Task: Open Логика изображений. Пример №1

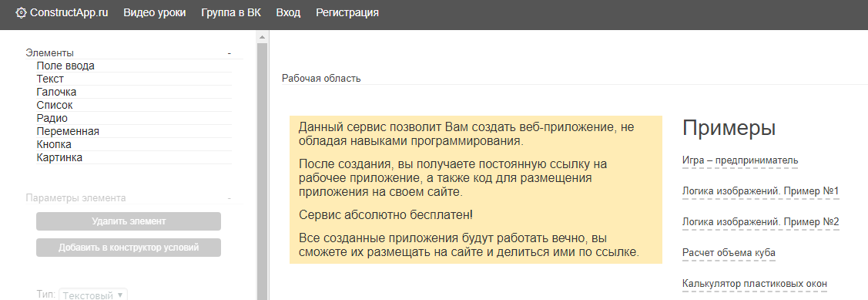Action: pyautogui.click(x=761, y=192)
